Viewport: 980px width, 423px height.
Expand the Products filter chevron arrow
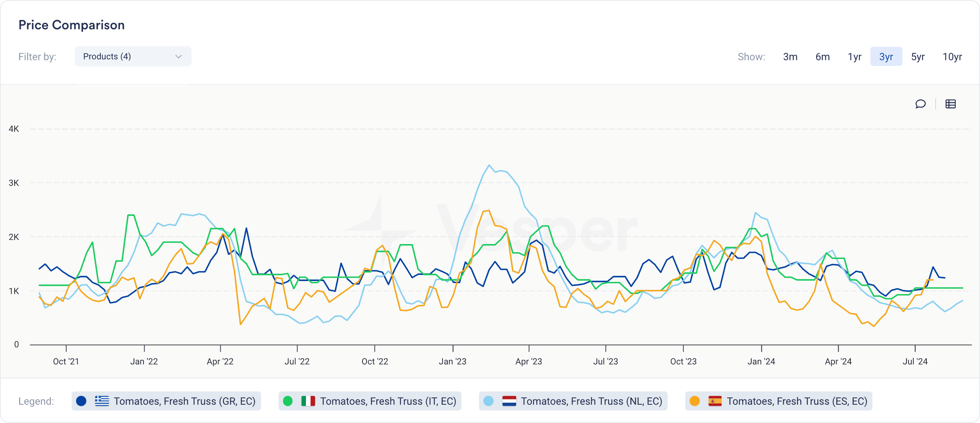pyautogui.click(x=178, y=57)
